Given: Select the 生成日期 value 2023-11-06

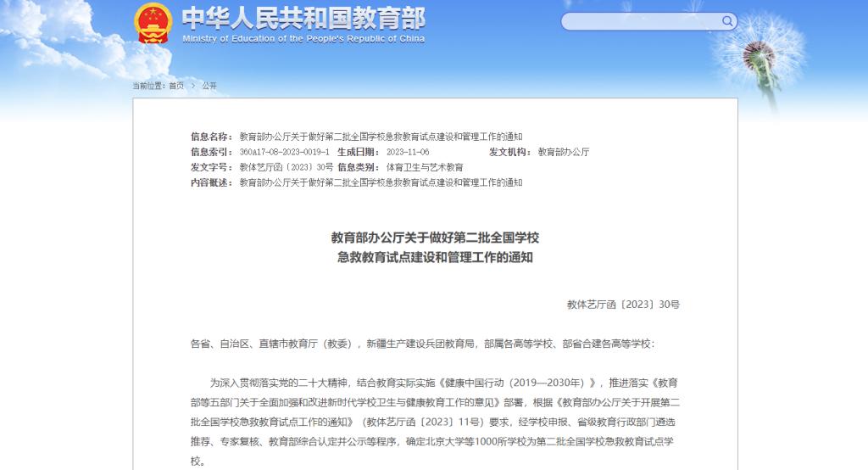Looking at the screenshot, I should [408, 152].
